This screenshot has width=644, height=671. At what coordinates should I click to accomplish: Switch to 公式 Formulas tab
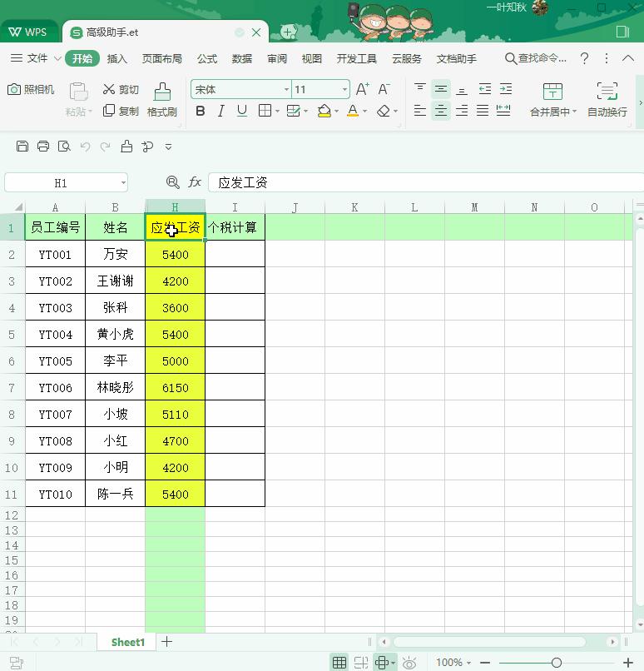pos(207,58)
